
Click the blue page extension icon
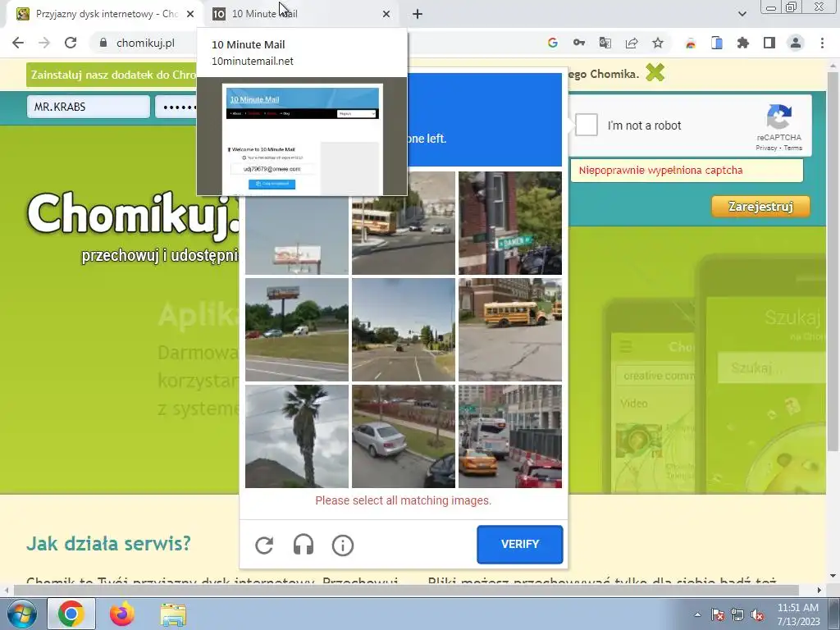click(x=717, y=43)
